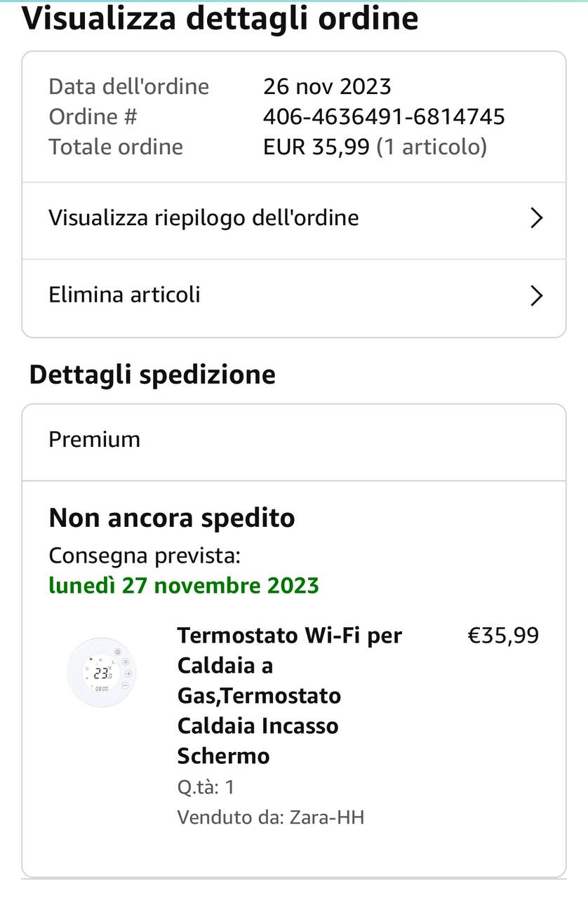Click the green delivery date lunedì 27 novembre
Screen dimensions: 588x898
184,585
